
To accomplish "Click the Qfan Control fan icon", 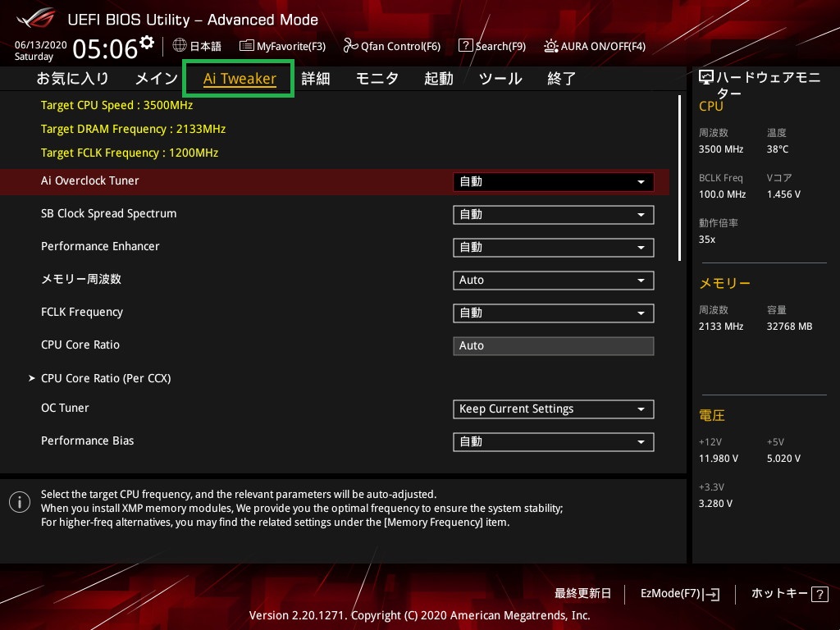I will [350, 46].
